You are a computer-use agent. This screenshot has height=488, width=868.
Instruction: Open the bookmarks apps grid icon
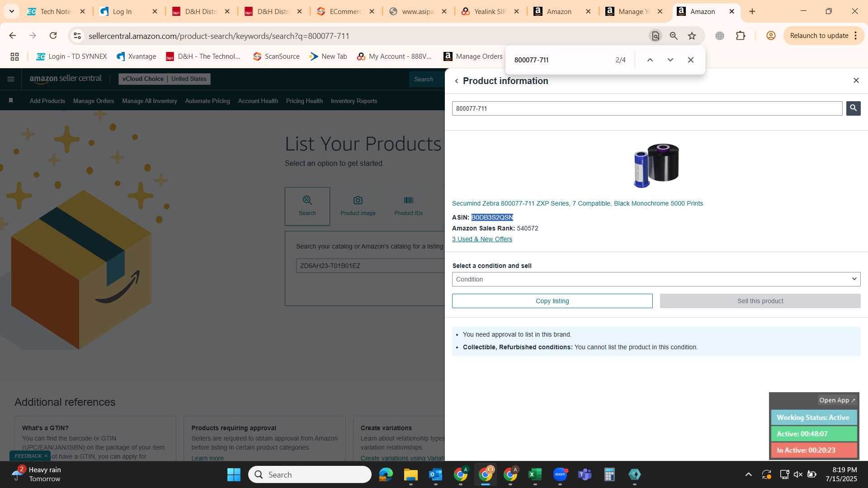(14, 56)
